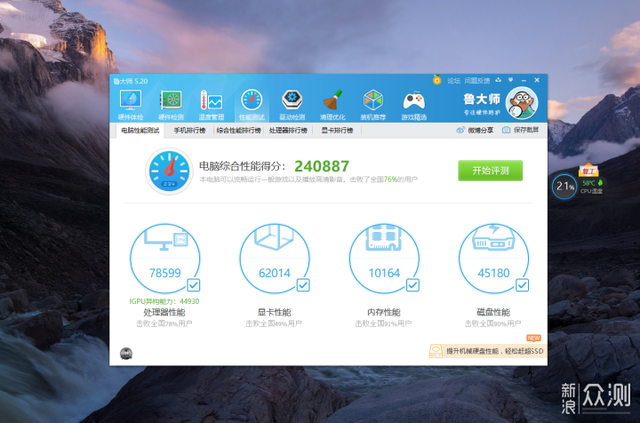Screen dimensions: 640x423
Task: Click 保存截屏 save screenshot link
Action: pos(520,130)
